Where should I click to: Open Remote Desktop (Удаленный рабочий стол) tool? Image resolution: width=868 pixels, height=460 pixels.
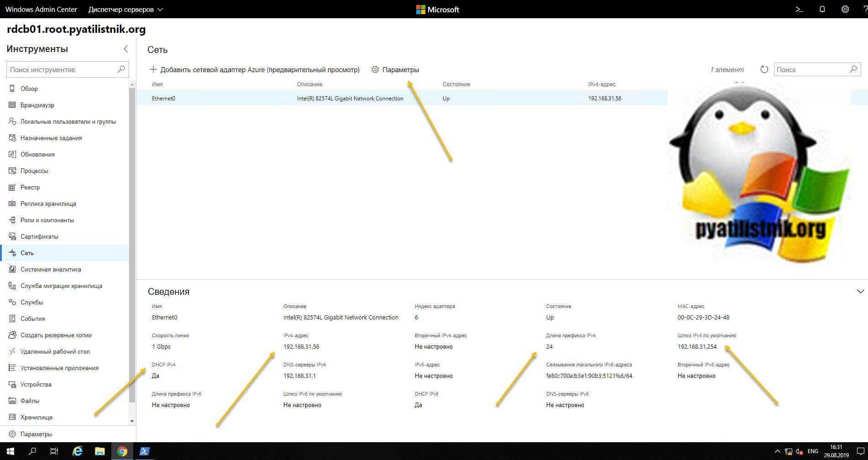coord(55,351)
